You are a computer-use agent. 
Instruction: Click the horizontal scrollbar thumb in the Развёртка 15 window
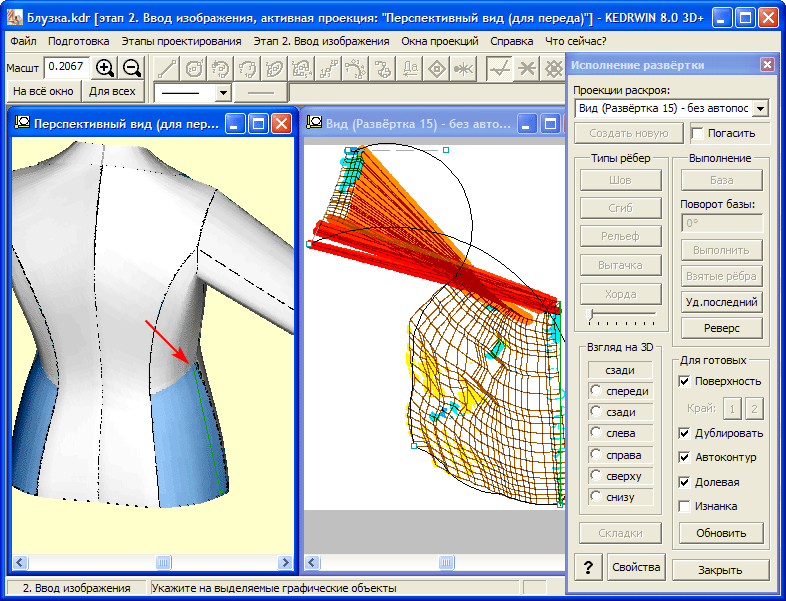pos(446,562)
